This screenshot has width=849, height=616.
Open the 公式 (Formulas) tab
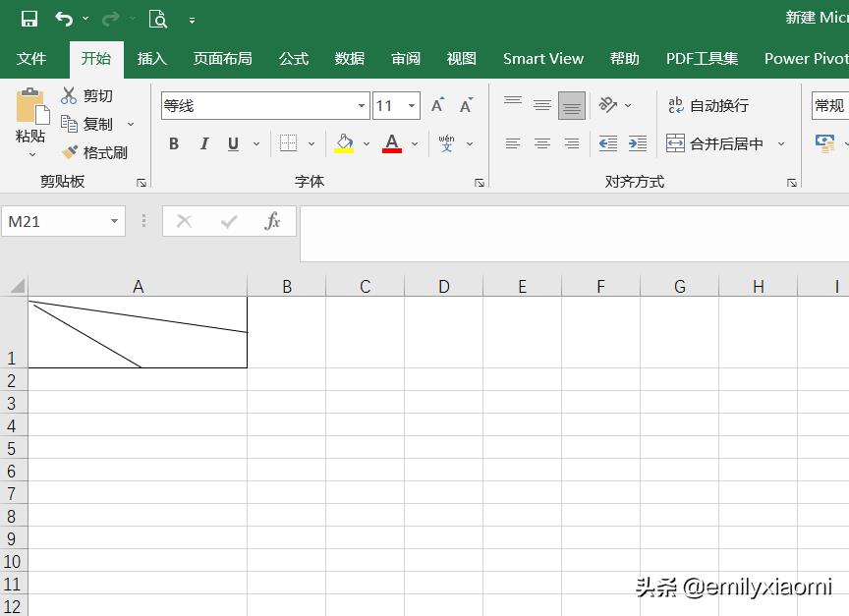coord(293,58)
